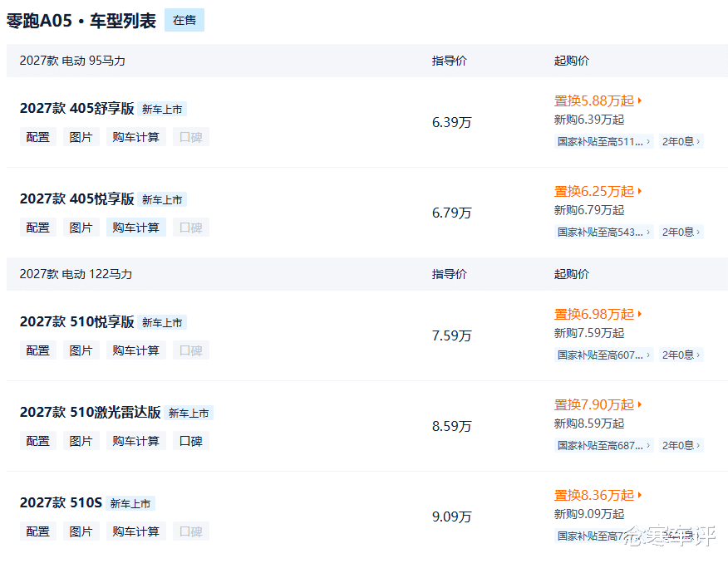Click 新购9.09万起 text
Viewport: 728px width, 563px height.
(x=588, y=514)
